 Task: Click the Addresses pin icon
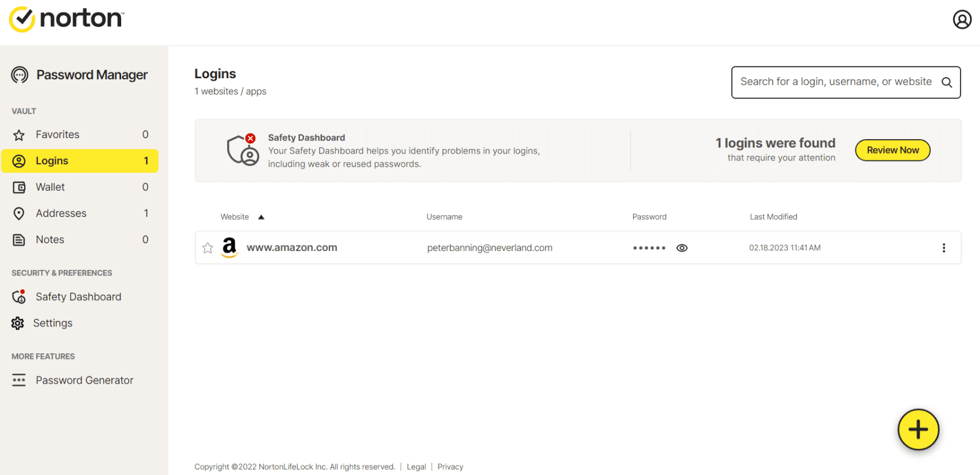(19, 213)
